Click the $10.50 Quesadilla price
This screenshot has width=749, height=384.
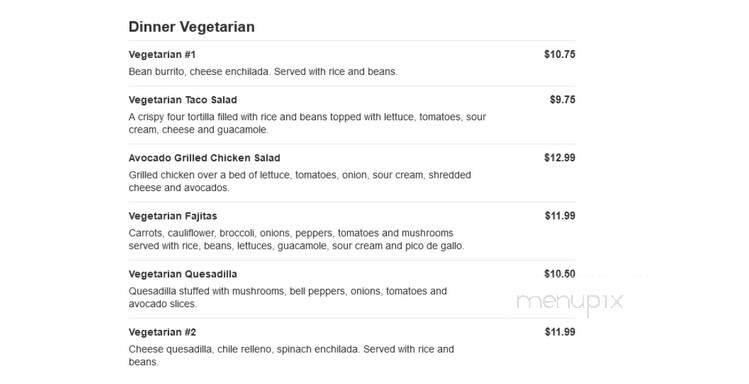[x=559, y=274]
